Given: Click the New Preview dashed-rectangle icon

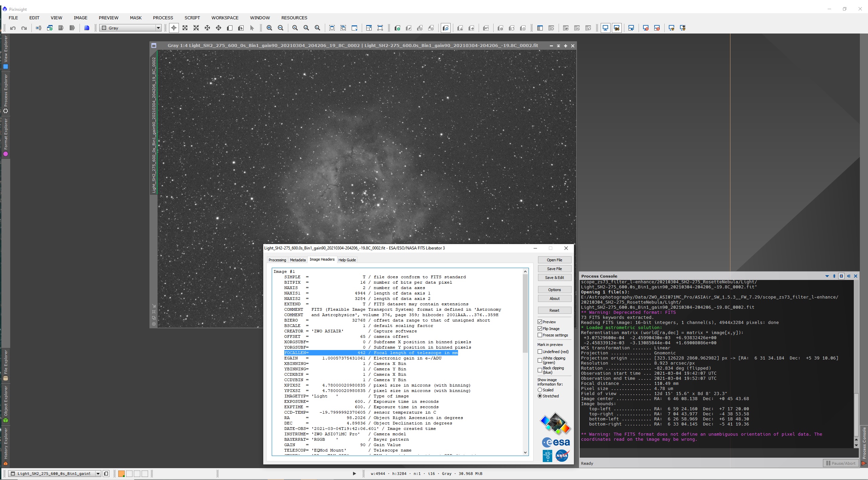Looking at the screenshot, I should pos(332,28).
